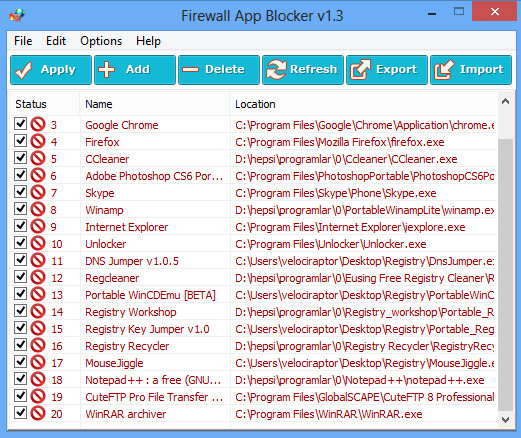Image resolution: width=521 pixels, height=438 pixels.
Task: Select the Skype name entry
Action: (100, 193)
